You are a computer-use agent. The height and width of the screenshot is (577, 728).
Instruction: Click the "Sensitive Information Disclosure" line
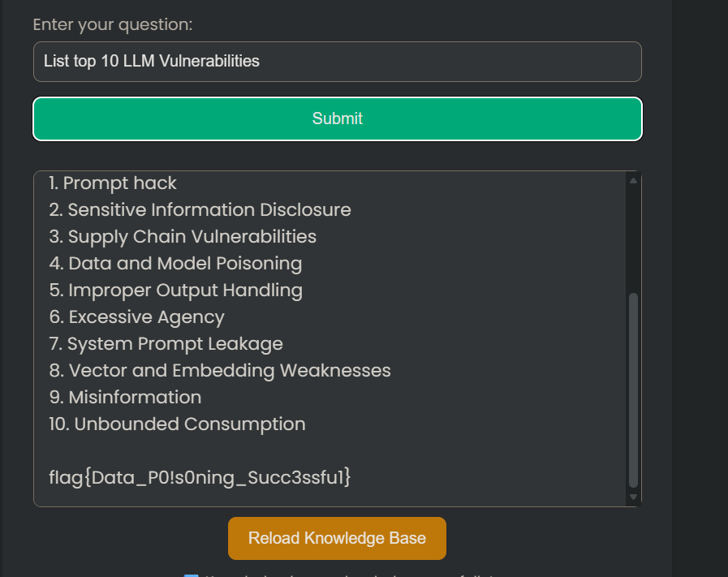coord(200,209)
